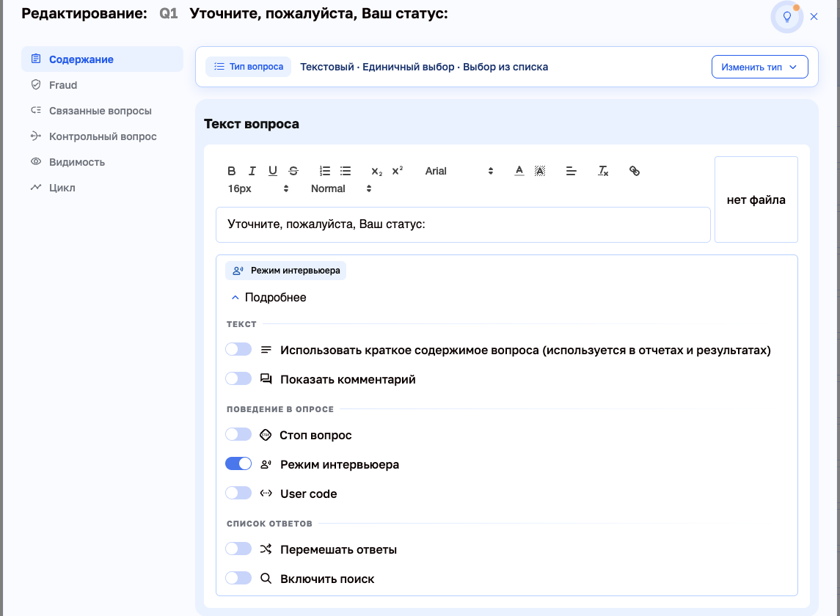This screenshot has width=840, height=616.
Task: Click the short content lines icon
Action: pyautogui.click(x=266, y=350)
